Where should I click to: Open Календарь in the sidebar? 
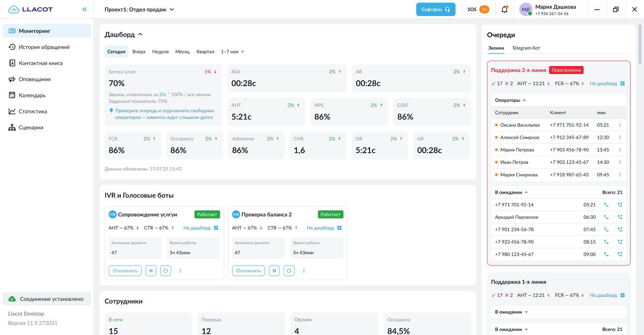[x=47, y=95]
